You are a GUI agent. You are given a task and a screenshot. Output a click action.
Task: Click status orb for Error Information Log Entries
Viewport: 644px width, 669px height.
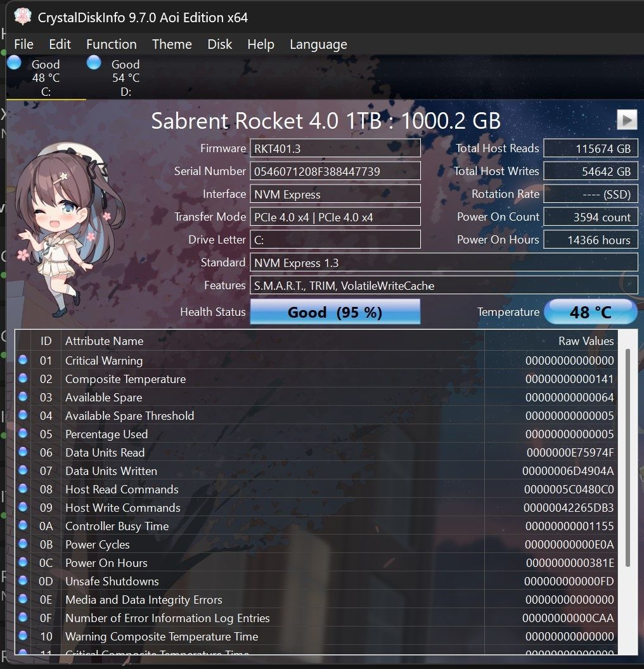tap(23, 617)
